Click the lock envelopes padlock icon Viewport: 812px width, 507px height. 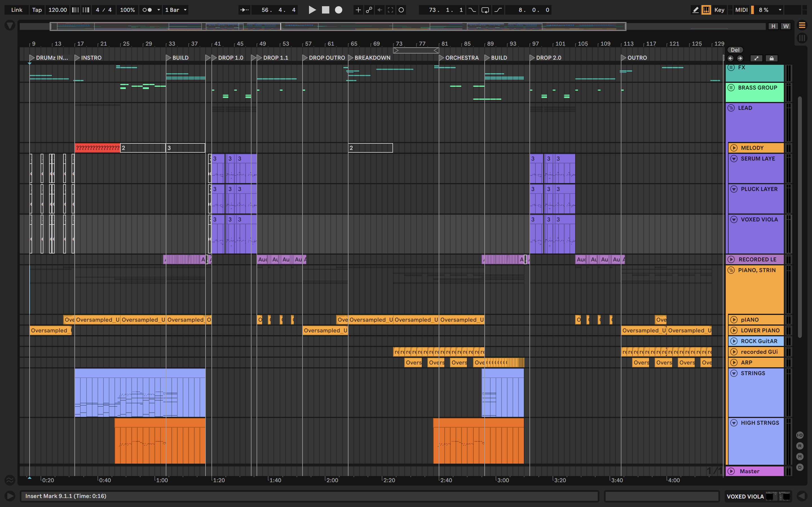pyautogui.click(x=771, y=58)
